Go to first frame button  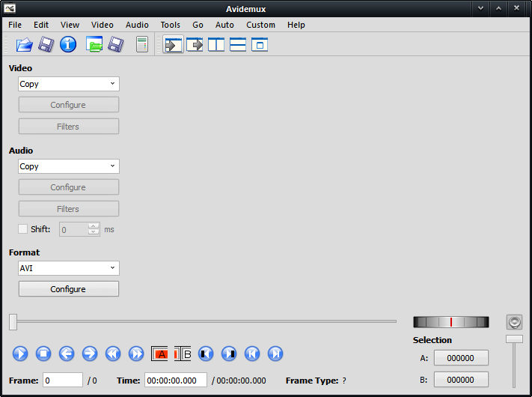click(252, 354)
